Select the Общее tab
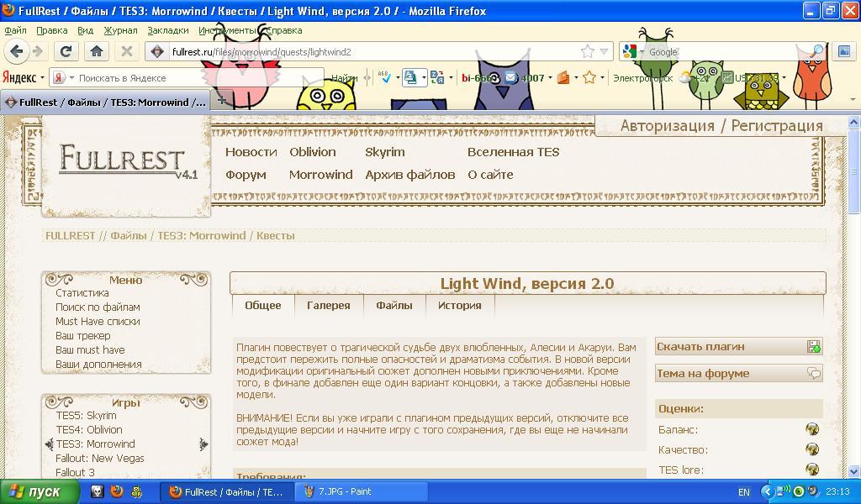 point(263,306)
